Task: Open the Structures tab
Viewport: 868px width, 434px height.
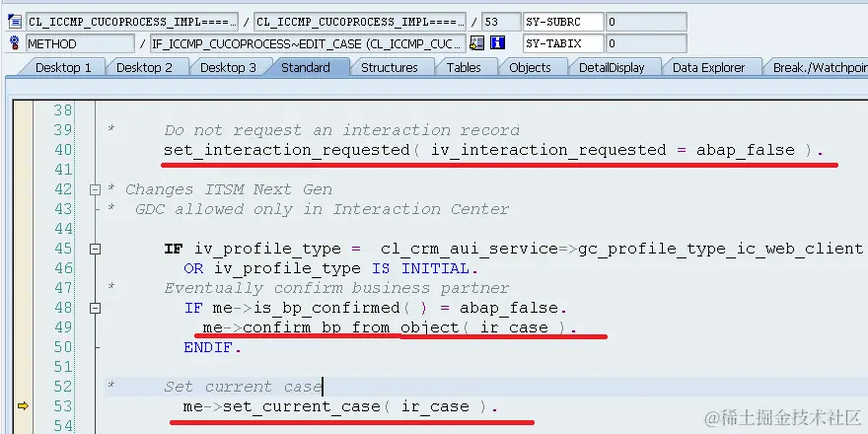Action: (390, 67)
